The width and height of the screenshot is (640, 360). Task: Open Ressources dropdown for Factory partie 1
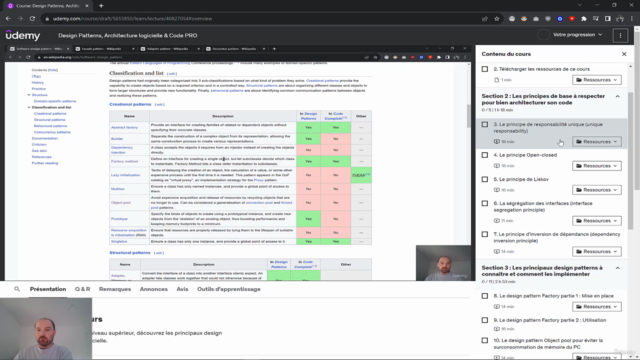click(x=597, y=307)
